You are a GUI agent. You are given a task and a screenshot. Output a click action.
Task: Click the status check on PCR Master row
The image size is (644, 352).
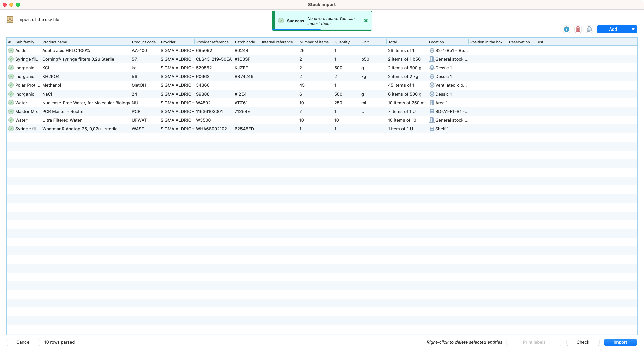point(11,111)
